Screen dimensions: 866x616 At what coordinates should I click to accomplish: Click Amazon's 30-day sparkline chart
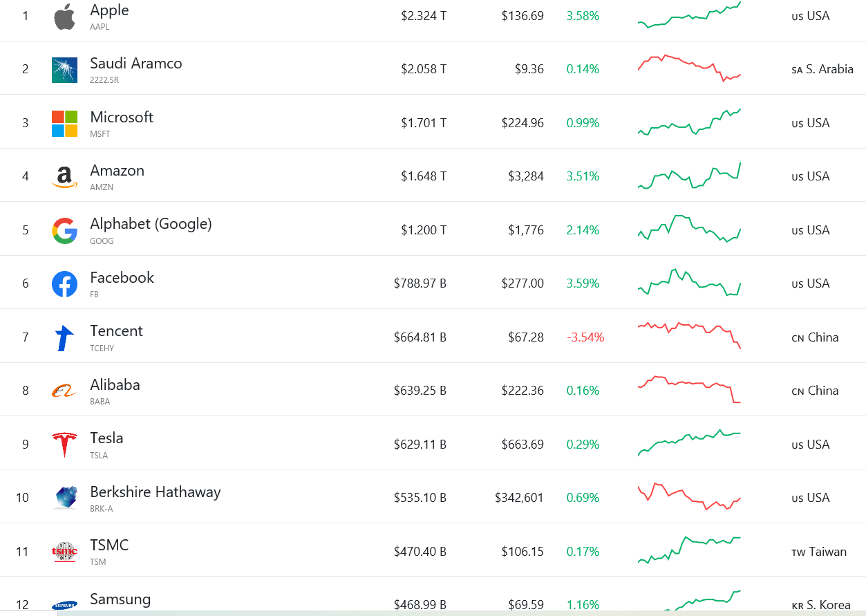coord(689,176)
